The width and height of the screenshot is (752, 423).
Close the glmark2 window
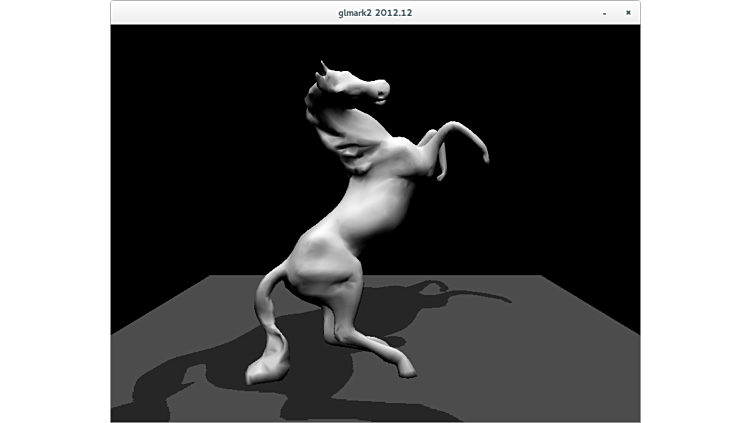628,12
